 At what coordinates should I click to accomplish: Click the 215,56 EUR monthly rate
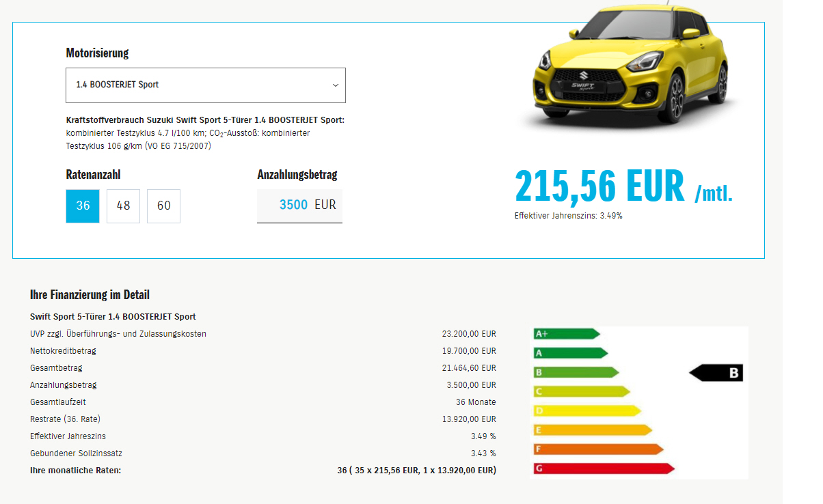(623, 186)
